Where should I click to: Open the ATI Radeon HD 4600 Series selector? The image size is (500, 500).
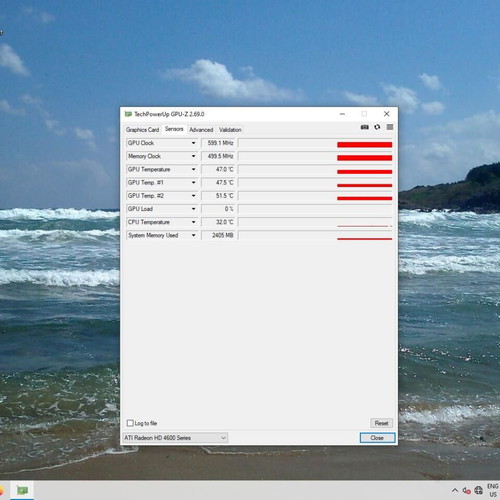(175, 438)
